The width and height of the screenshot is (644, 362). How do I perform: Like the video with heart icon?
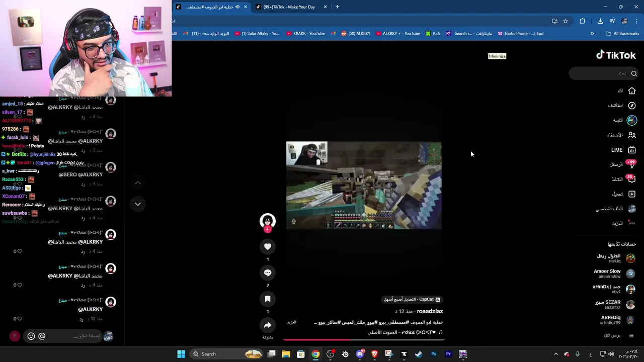(x=268, y=246)
